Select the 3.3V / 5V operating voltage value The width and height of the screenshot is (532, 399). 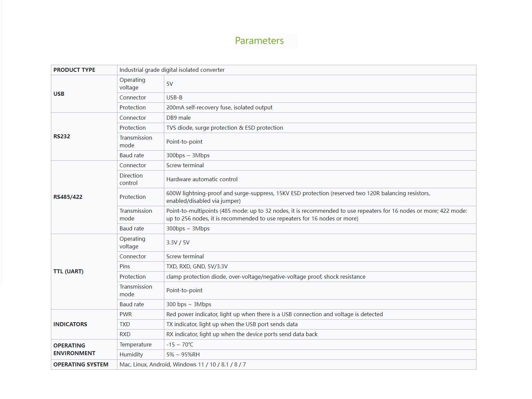pyautogui.click(x=178, y=242)
